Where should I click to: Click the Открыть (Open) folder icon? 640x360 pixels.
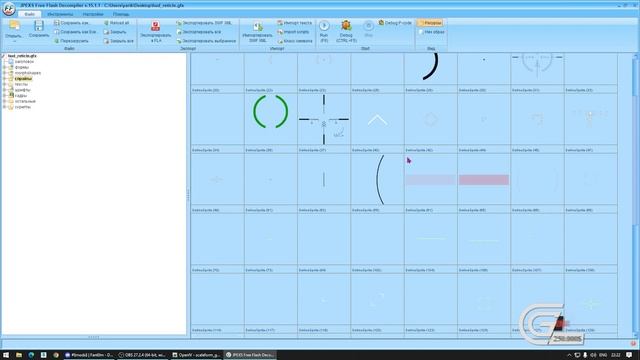14,26
